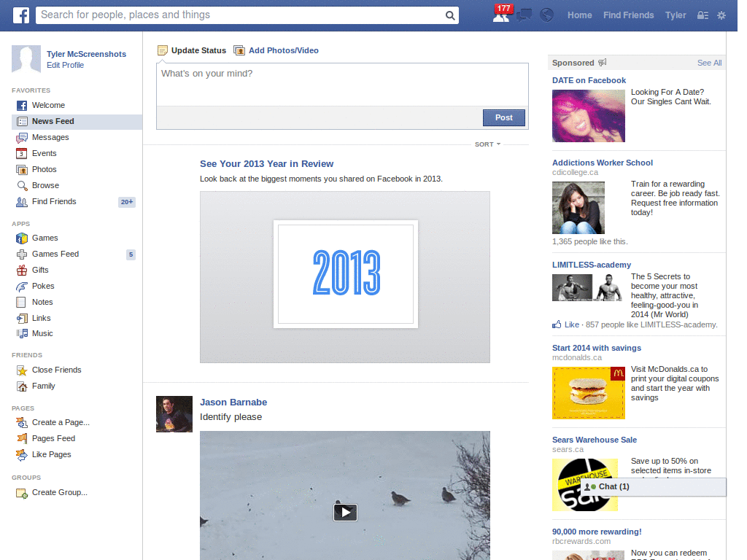Open the SORT dropdown
747x560 pixels.
pos(487,144)
